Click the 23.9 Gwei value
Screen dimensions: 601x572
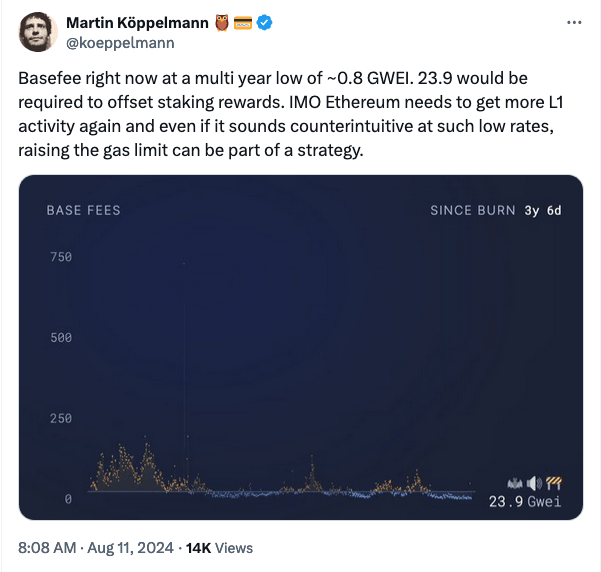click(x=524, y=501)
